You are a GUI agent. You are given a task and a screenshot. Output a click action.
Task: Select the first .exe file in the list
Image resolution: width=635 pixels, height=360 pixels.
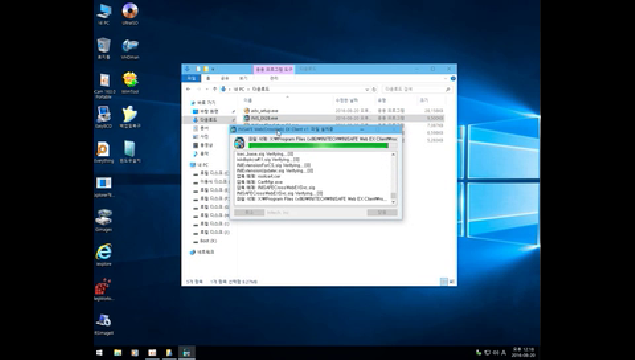(x=261, y=110)
